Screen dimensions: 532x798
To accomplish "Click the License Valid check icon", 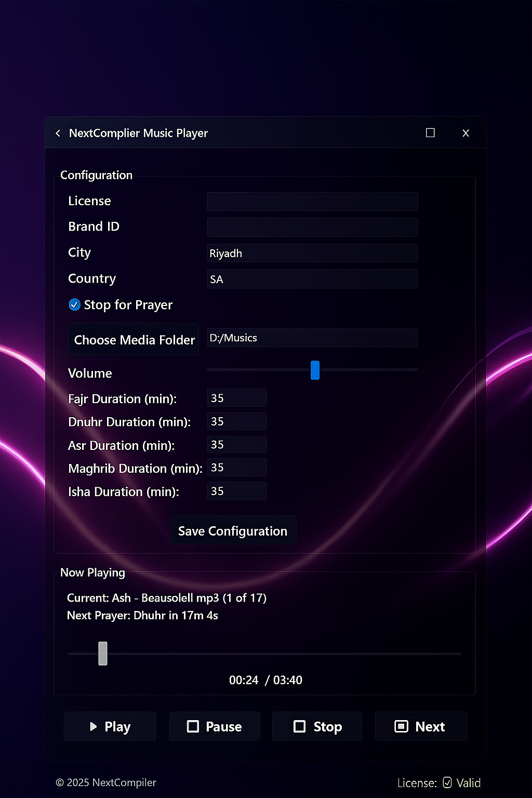I will [x=447, y=782].
